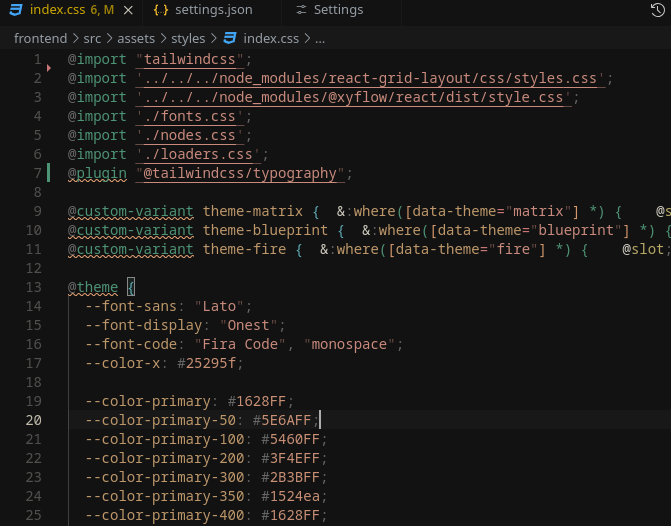Follow the react-grid-layout styles.css import path
671x526 pixels.
point(370,78)
